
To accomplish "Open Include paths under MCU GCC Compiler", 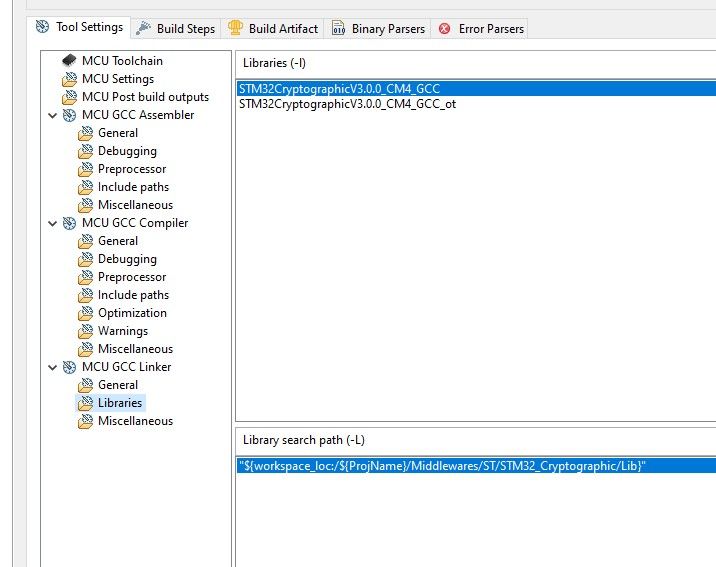I will tap(133, 295).
